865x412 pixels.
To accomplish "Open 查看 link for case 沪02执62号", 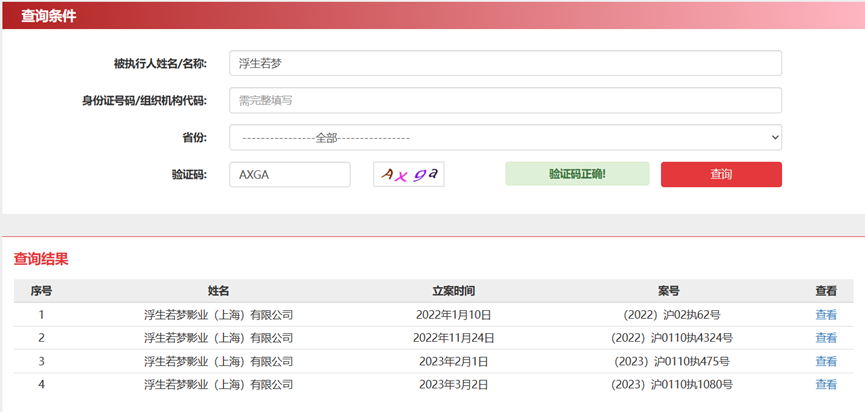I will tap(826, 315).
